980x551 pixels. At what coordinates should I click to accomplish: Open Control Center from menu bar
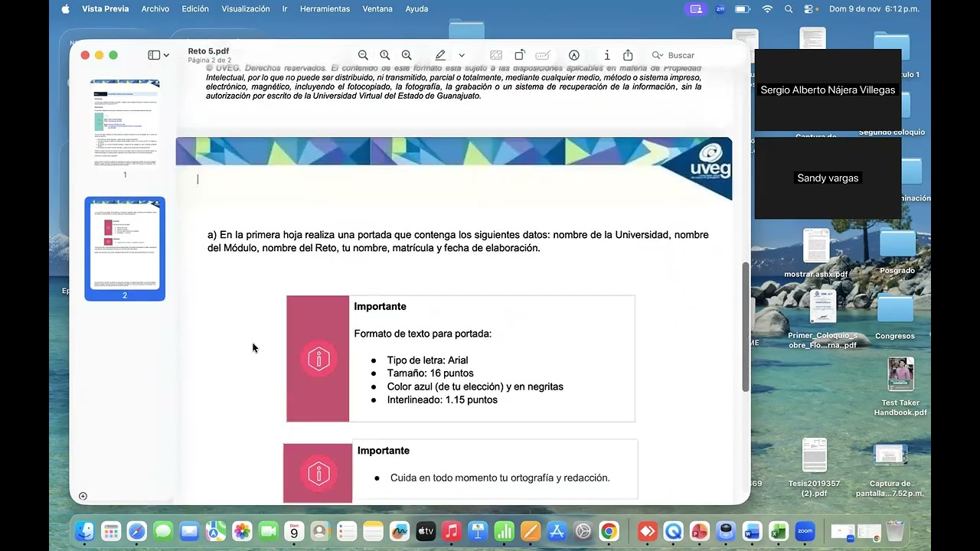click(809, 9)
